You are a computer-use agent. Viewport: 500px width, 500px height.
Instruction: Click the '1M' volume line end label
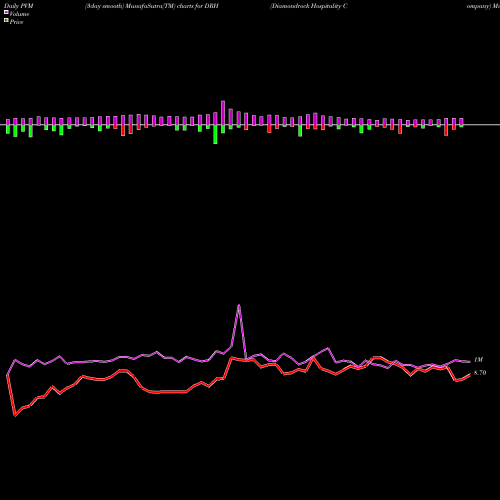coord(478,360)
